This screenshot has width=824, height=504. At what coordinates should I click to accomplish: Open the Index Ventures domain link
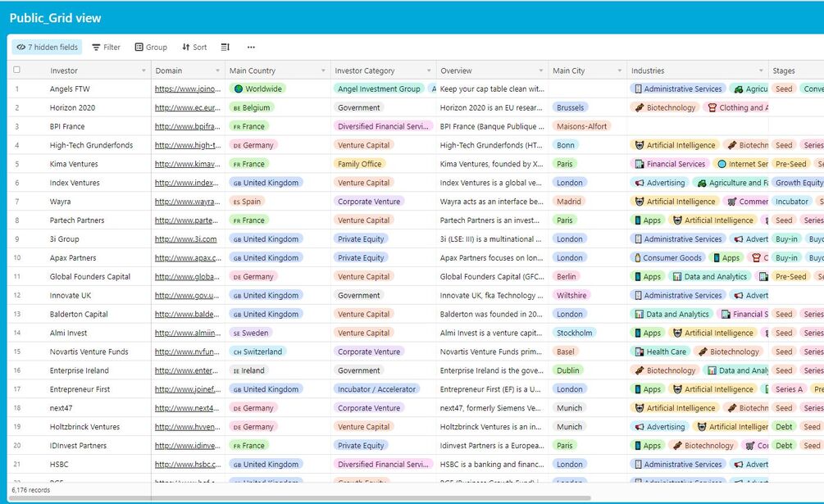187,183
